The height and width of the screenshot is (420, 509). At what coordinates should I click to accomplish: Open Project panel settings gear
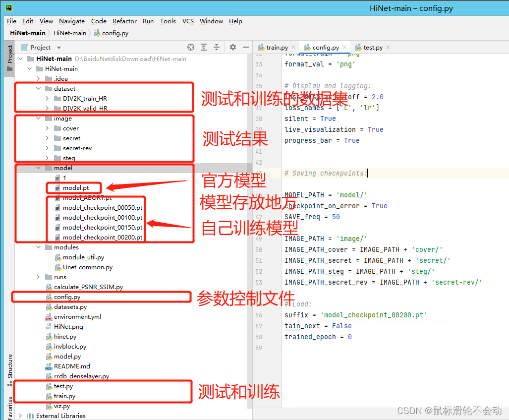pyautogui.click(x=233, y=48)
